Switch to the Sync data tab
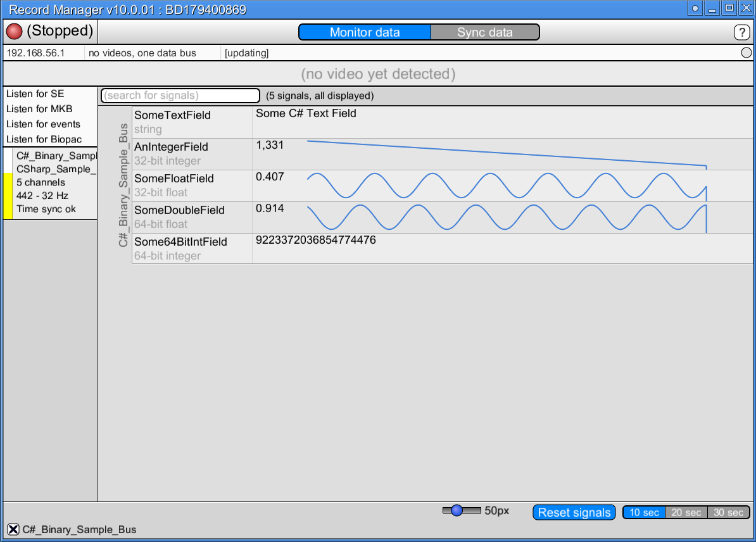The height and width of the screenshot is (542, 756). pyautogui.click(x=484, y=32)
